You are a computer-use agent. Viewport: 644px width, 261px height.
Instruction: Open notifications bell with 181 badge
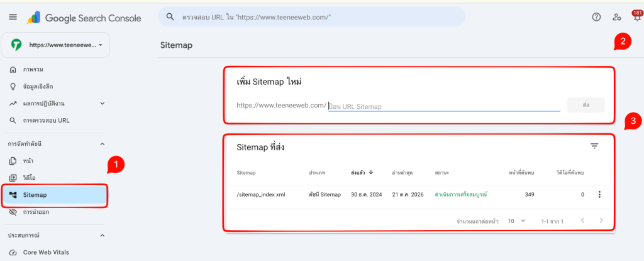pyautogui.click(x=636, y=16)
